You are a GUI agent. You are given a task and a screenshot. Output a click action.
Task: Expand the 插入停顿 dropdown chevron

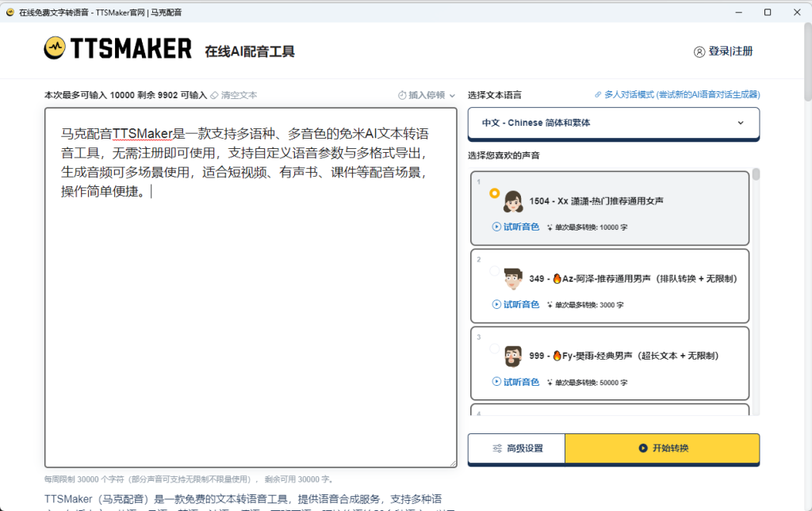point(452,94)
